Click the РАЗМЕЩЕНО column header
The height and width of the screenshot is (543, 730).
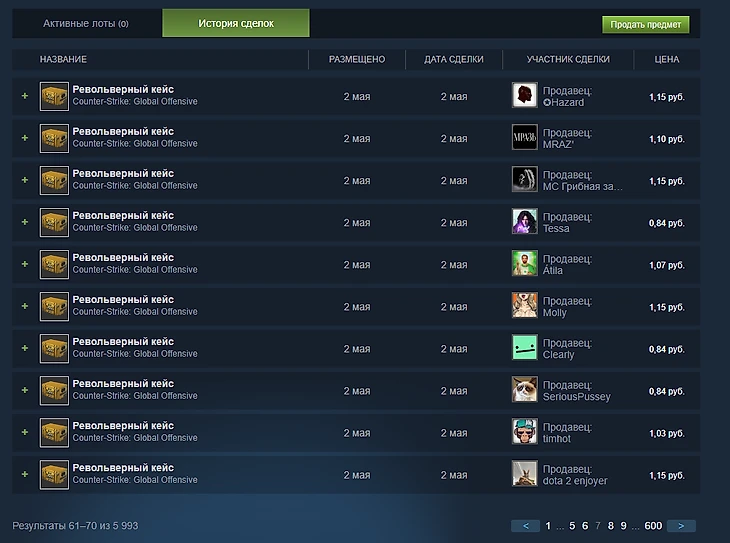[x=357, y=59]
